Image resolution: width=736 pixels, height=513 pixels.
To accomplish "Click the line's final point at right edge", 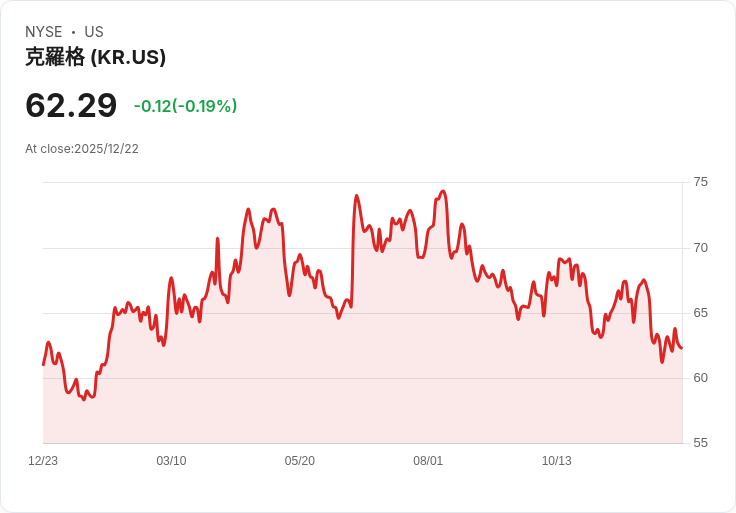I will pos(682,348).
